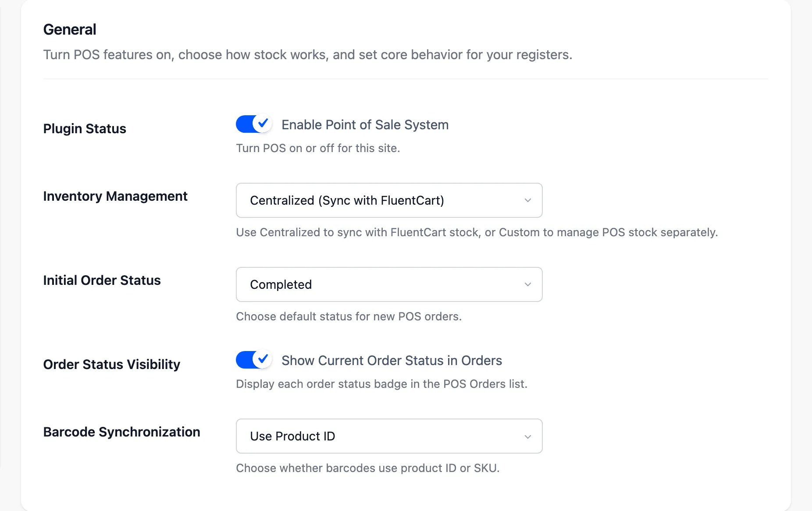
Task: Click the "Barcode Synchronization" label
Action: (x=121, y=432)
